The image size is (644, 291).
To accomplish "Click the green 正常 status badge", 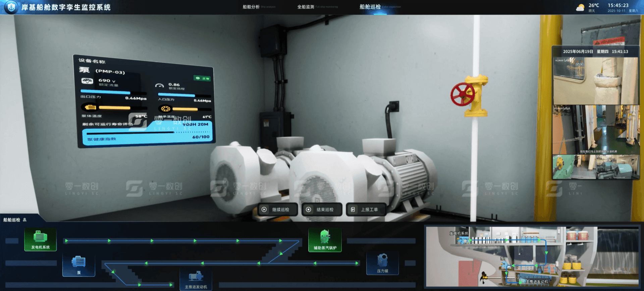I will [202, 78].
